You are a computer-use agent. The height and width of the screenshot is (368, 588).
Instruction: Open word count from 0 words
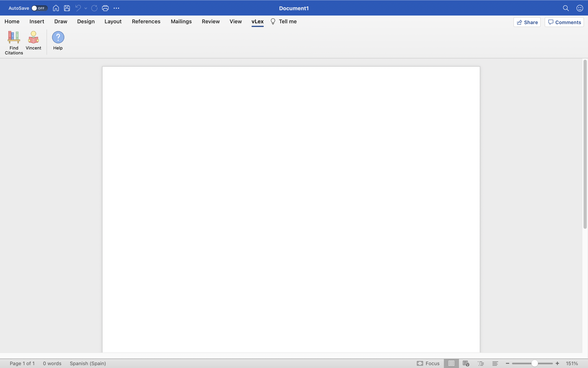click(52, 363)
